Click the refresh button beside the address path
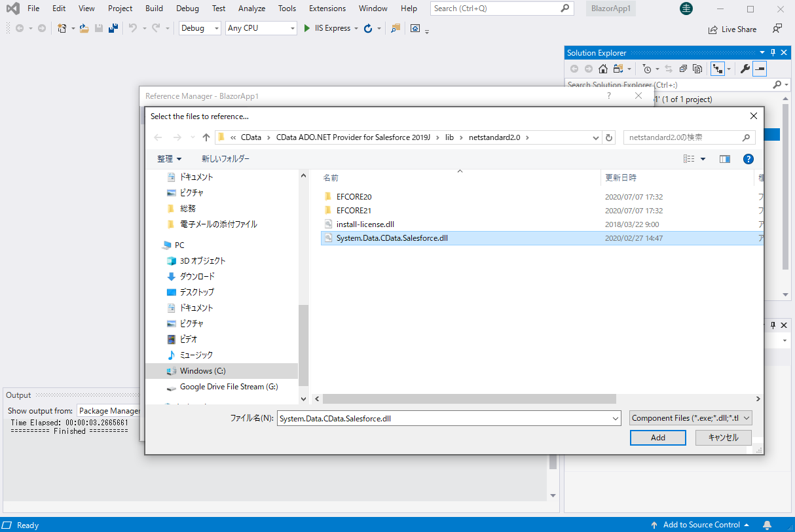This screenshot has height=532, width=795. click(x=610, y=137)
